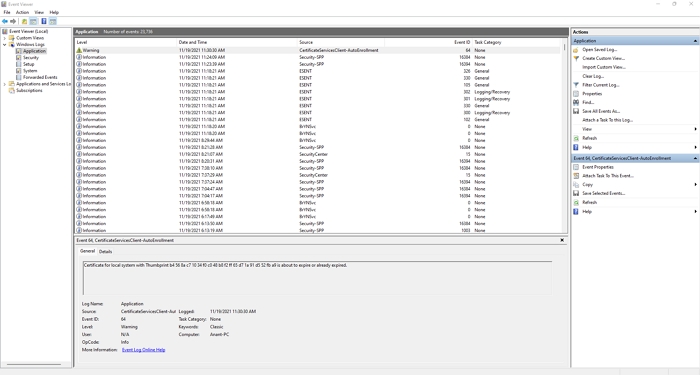The height and width of the screenshot is (375, 700).
Task: Click the Save Selected Events disk icon
Action: coord(576,193)
